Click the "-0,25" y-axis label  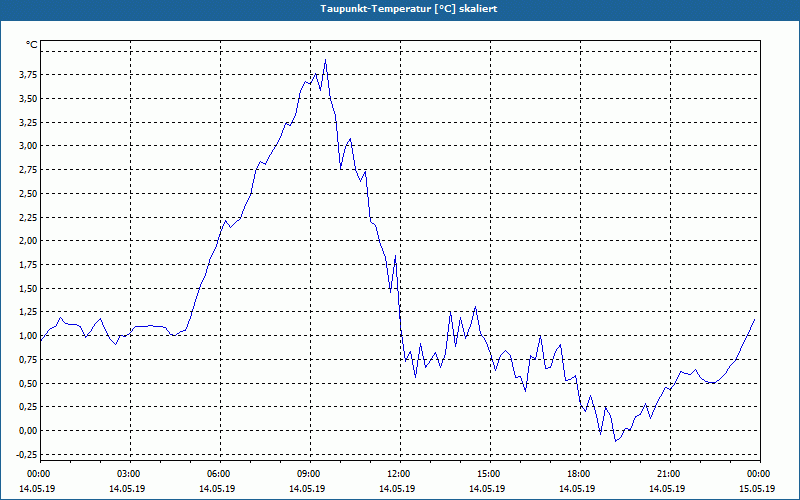tap(27, 455)
